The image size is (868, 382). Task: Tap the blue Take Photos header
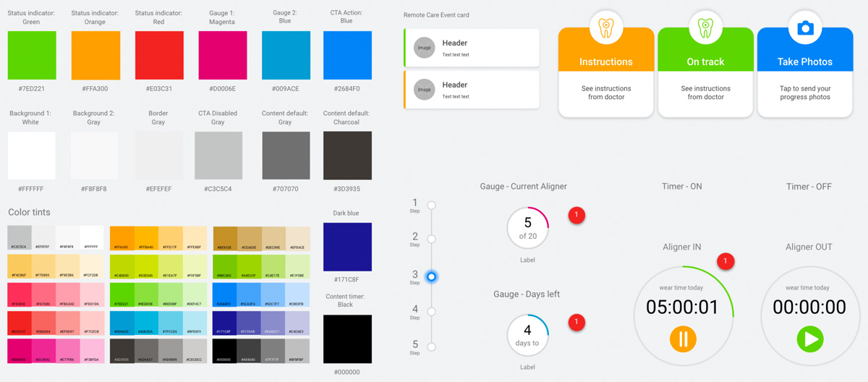[804, 61]
